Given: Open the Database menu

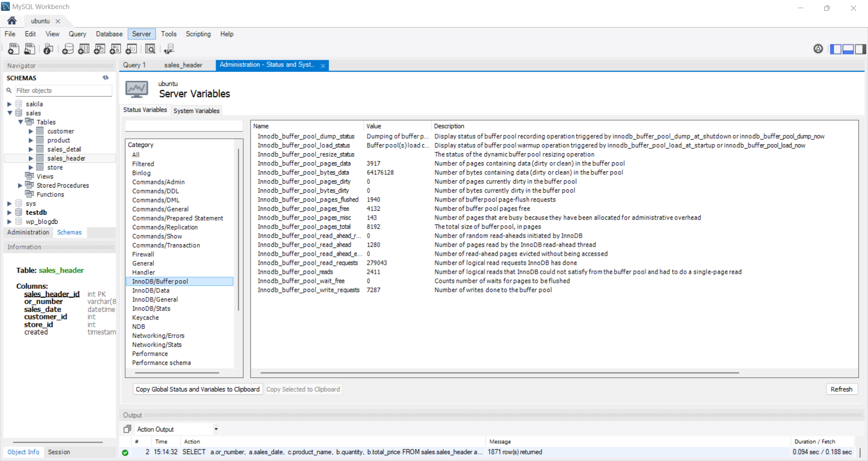Looking at the screenshot, I should (109, 34).
